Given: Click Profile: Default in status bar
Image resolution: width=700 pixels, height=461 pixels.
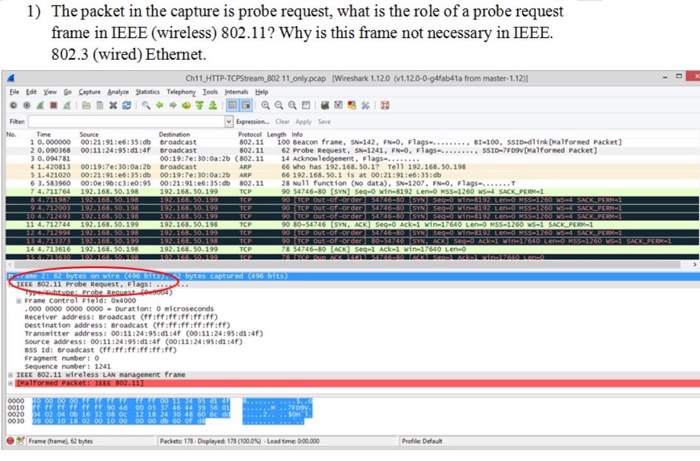Looking at the screenshot, I should (422, 441).
